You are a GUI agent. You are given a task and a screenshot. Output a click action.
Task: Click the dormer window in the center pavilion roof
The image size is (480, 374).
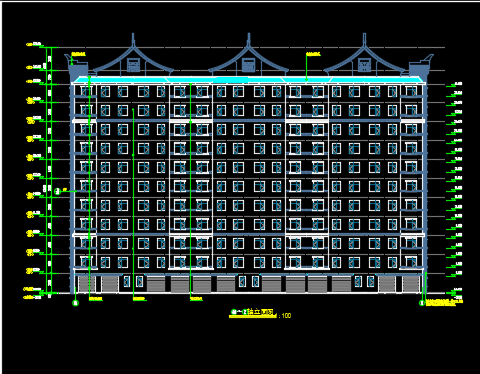click(248, 65)
